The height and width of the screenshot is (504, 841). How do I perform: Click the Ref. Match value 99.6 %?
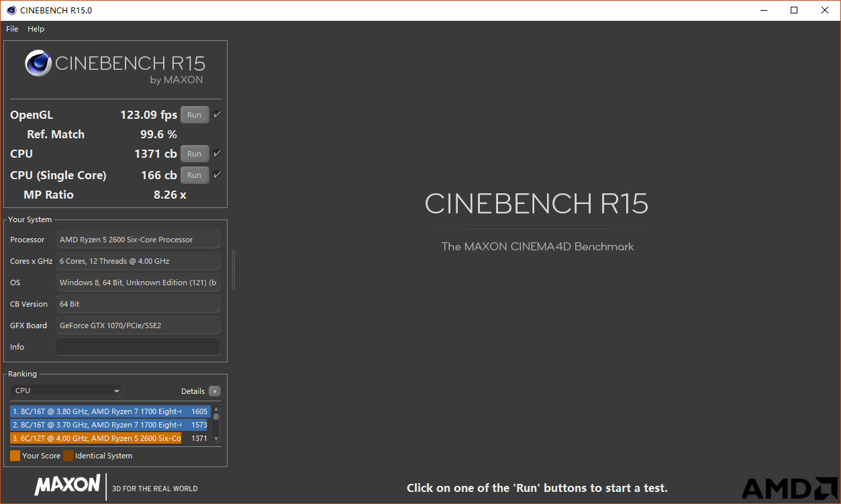tap(158, 134)
